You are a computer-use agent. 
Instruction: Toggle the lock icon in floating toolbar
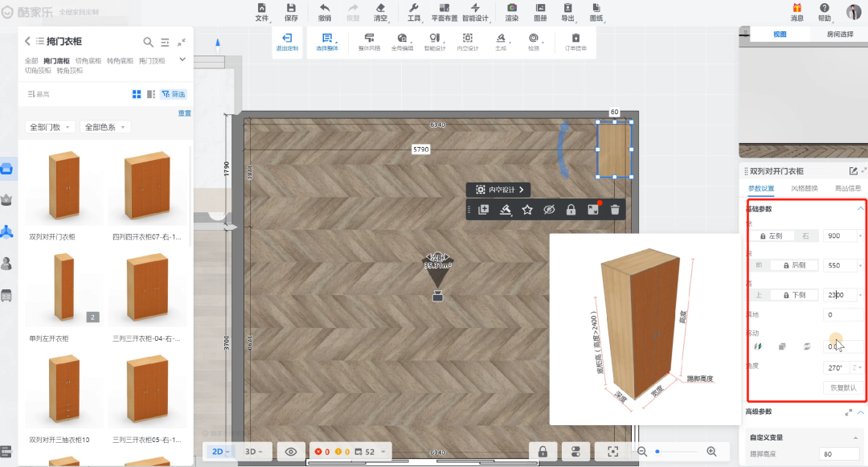(571, 210)
